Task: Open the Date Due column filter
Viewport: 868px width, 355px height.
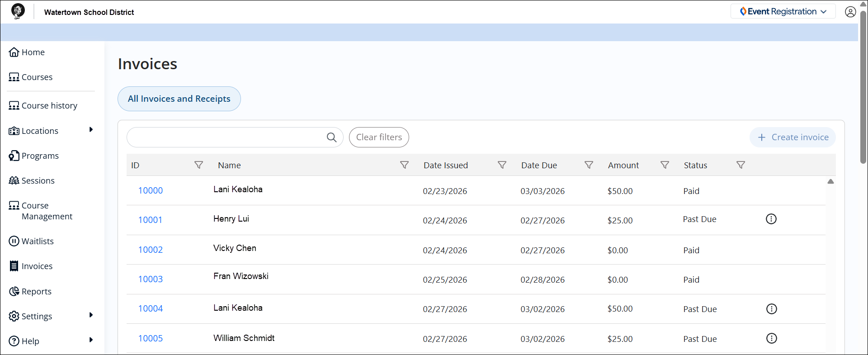Action: pos(589,165)
